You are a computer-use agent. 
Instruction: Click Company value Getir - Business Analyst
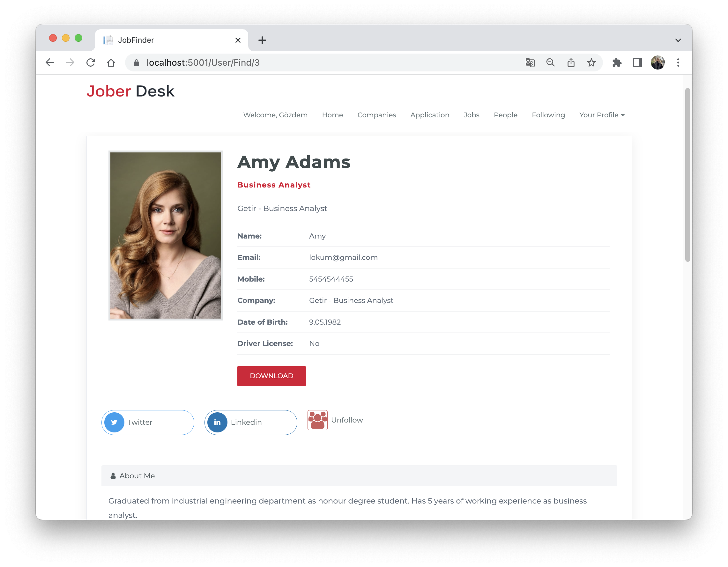(x=351, y=300)
